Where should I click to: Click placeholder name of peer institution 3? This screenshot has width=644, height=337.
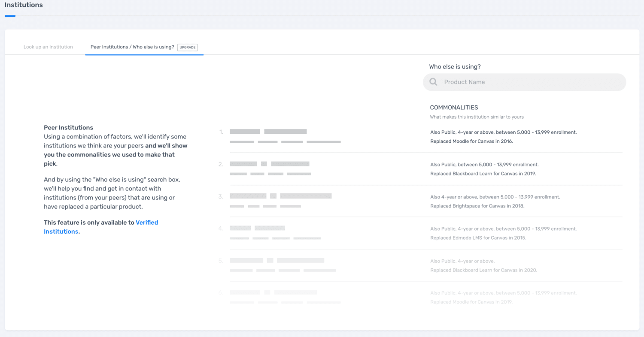(x=280, y=196)
